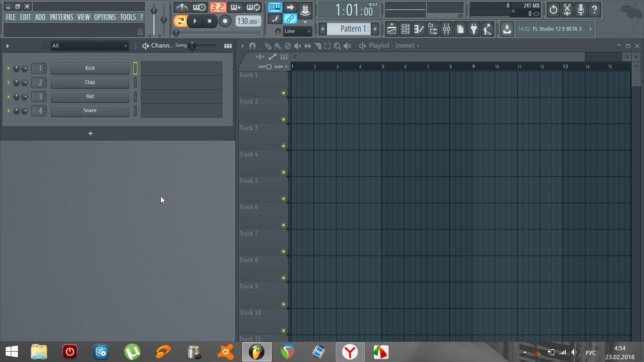Open the EDIT menu
This screenshot has width=644, height=362.
pyautogui.click(x=25, y=17)
